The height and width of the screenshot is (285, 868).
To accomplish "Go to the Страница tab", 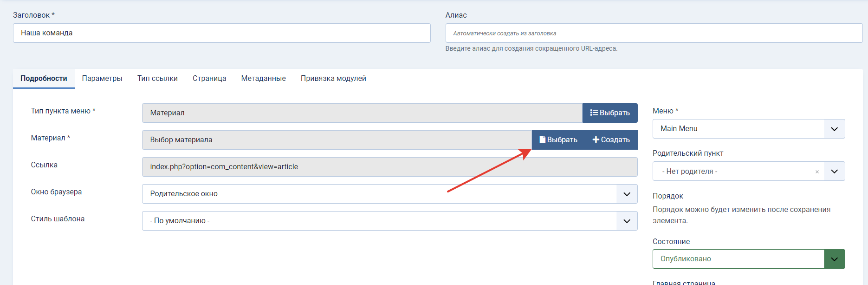I will pos(209,79).
